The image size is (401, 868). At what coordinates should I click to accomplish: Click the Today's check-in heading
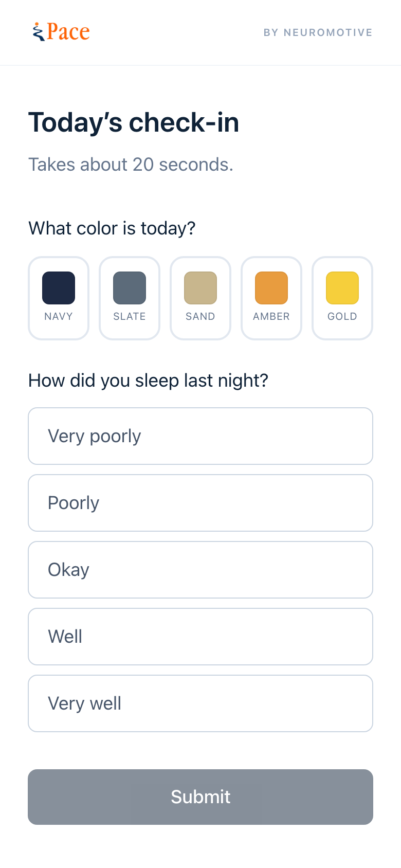coord(134,122)
